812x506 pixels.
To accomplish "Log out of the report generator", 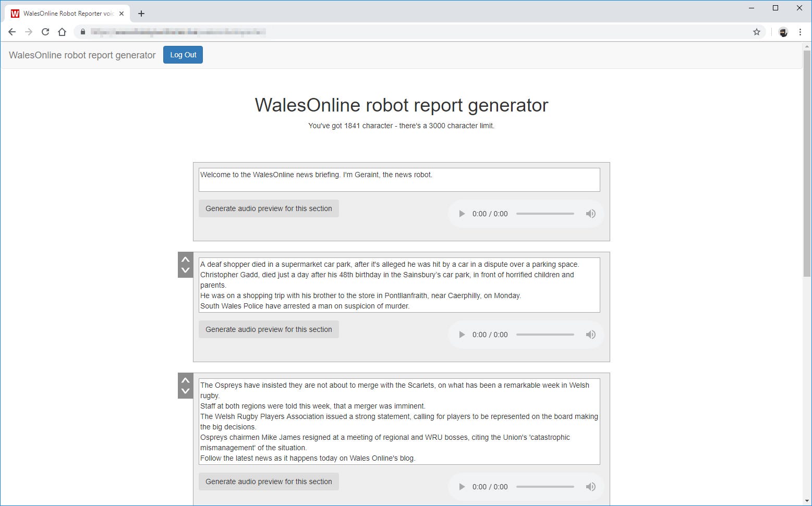I will tap(183, 55).
